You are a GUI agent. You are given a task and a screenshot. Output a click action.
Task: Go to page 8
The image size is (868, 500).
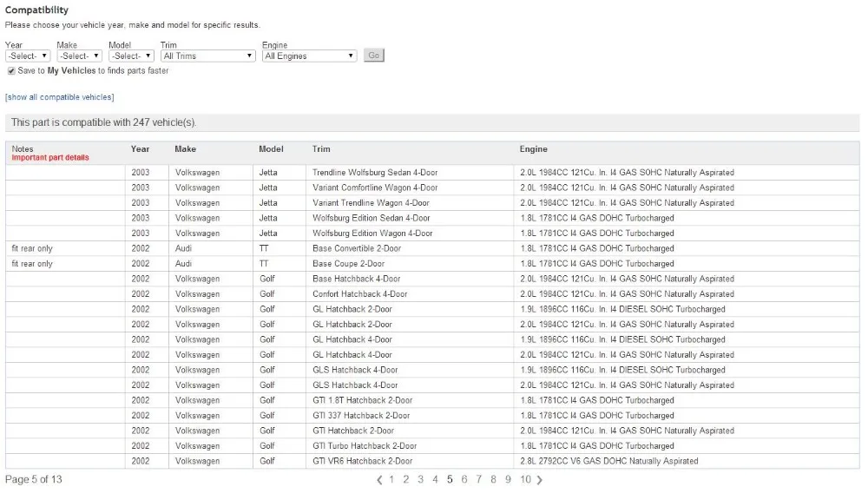tap(493, 479)
